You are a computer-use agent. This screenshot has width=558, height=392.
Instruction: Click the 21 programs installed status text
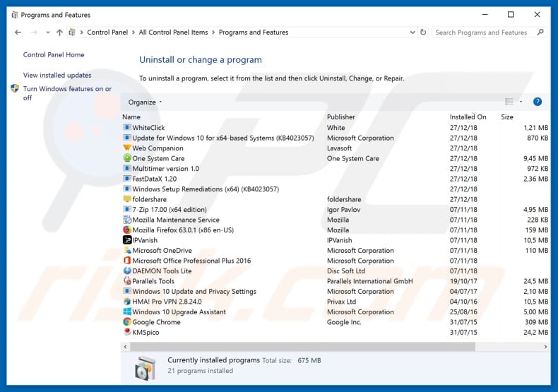coord(201,371)
